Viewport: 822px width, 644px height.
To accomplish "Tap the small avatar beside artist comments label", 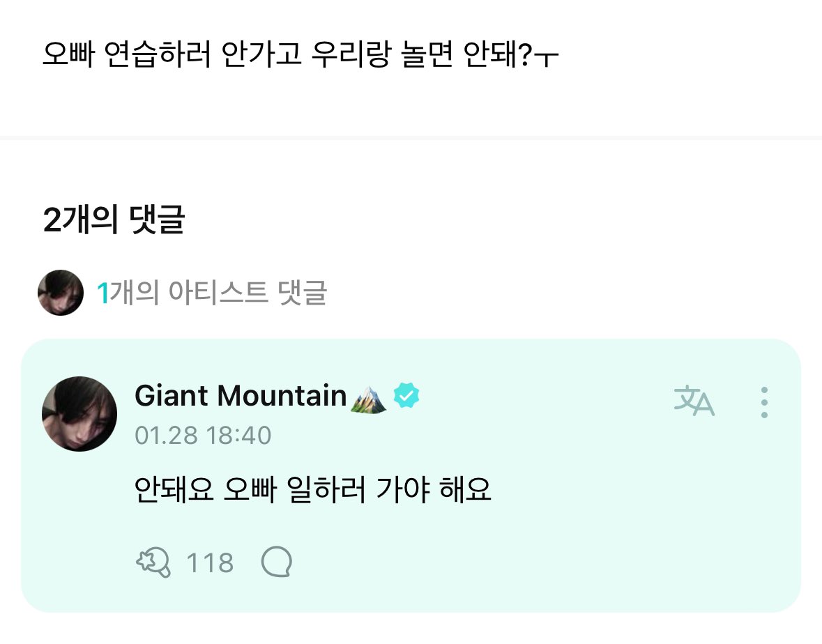I will coord(61,293).
